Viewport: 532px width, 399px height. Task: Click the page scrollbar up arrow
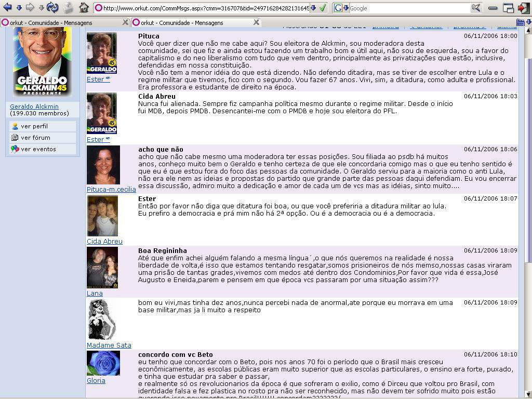coord(528,31)
